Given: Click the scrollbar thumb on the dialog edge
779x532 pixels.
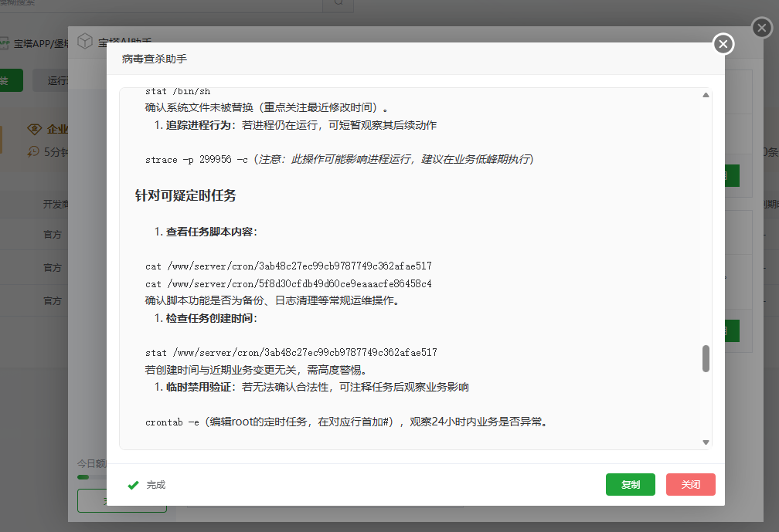Looking at the screenshot, I should pyautogui.click(x=705, y=359).
